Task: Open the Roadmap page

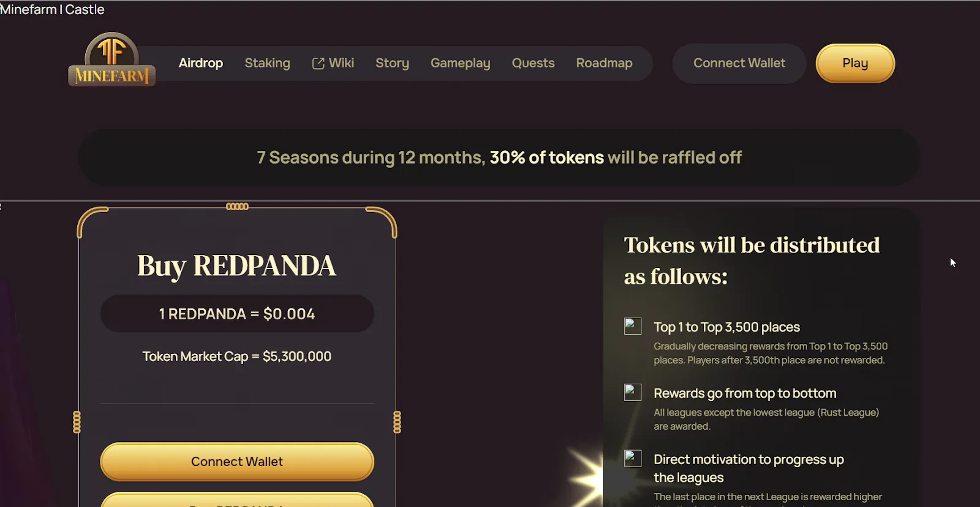Action: (605, 63)
